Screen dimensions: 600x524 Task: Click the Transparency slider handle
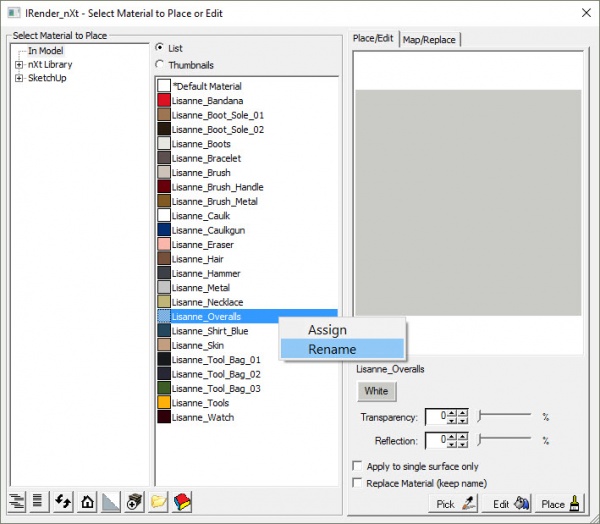coord(481,414)
